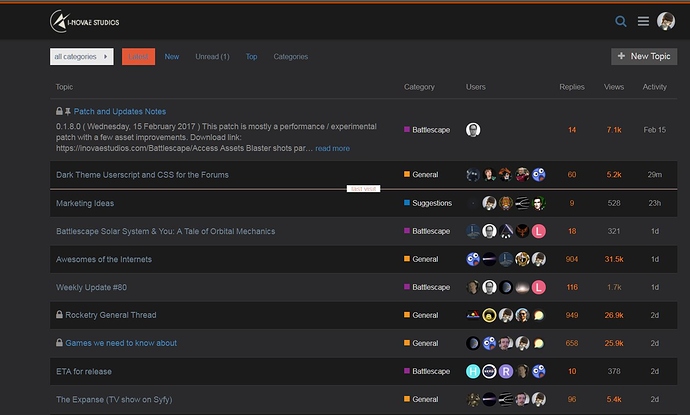Sort topics by the Views column header
Image resolution: width=690 pixels, height=415 pixels.
(x=614, y=87)
